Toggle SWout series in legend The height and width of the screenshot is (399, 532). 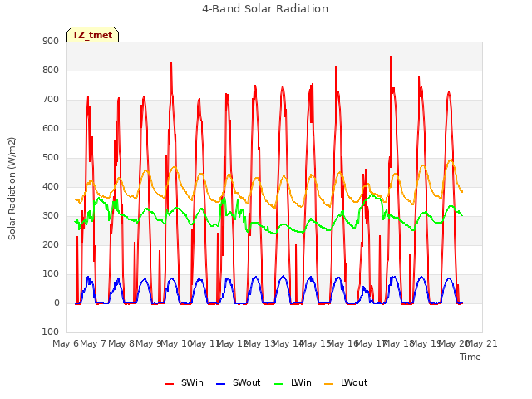pos(238,382)
